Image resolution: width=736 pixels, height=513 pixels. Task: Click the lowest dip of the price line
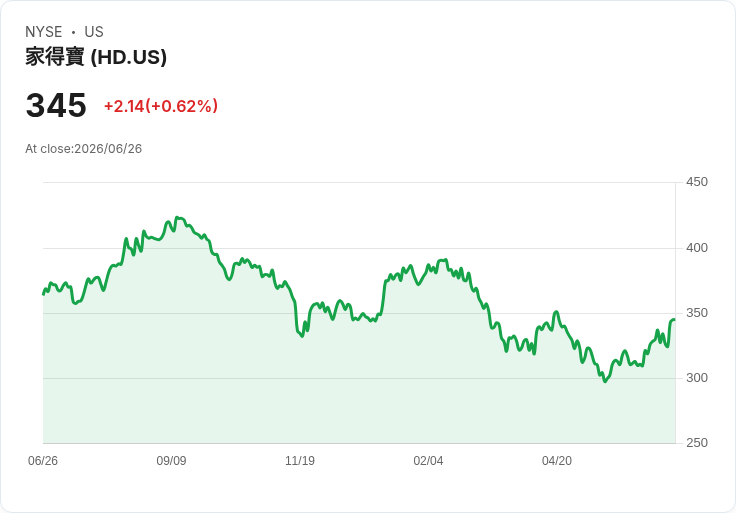pyautogui.click(x=605, y=381)
